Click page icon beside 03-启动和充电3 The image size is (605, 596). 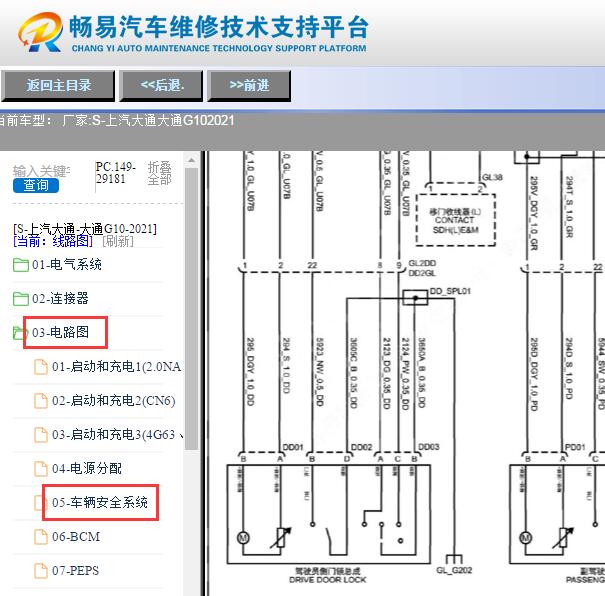coord(41,435)
